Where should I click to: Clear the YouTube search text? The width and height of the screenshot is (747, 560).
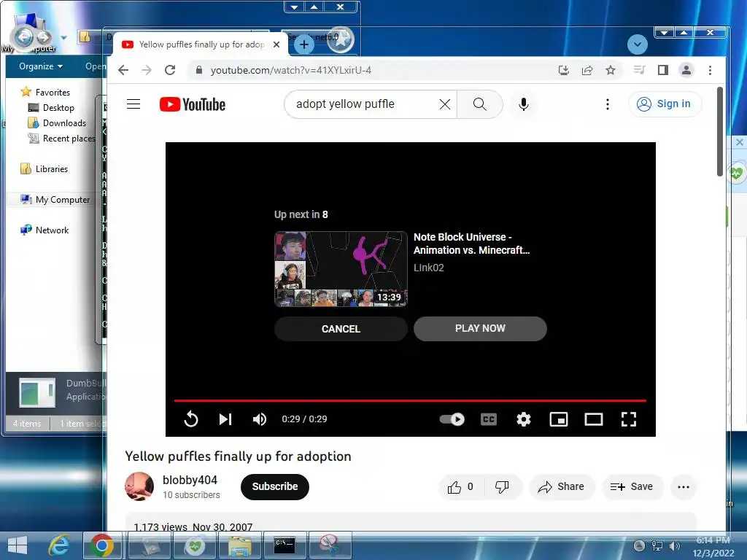tap(444, 104)
